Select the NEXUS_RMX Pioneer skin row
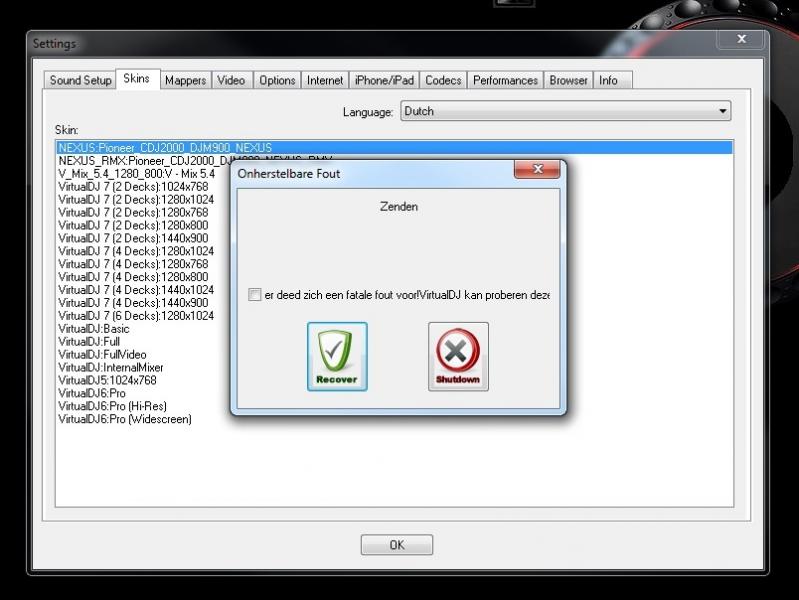The height and width of the screenshot is (600, 799). point(143,161)
